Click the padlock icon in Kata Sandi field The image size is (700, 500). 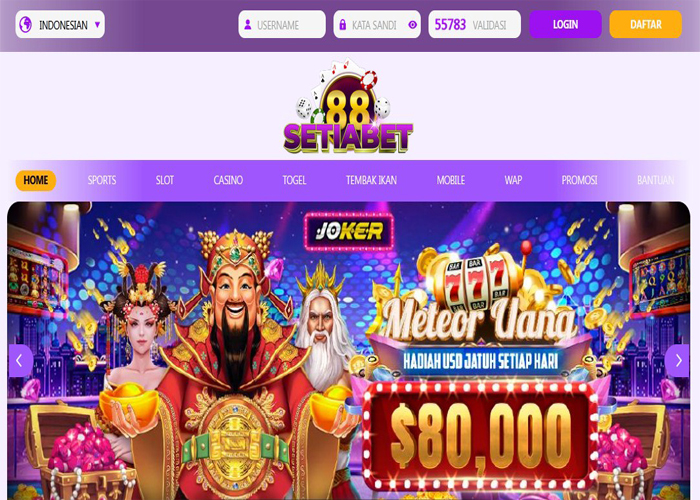(343, 25)
